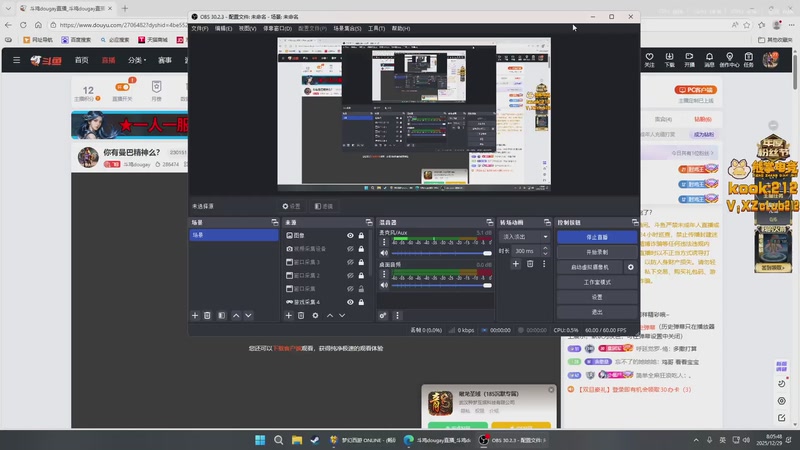Image resolution: width=800 pixels, height=450 pixels.
Task: Toggle the 直播开关 switch on the Douyu page
Action: pyautogui.click(x=122, y=87)
